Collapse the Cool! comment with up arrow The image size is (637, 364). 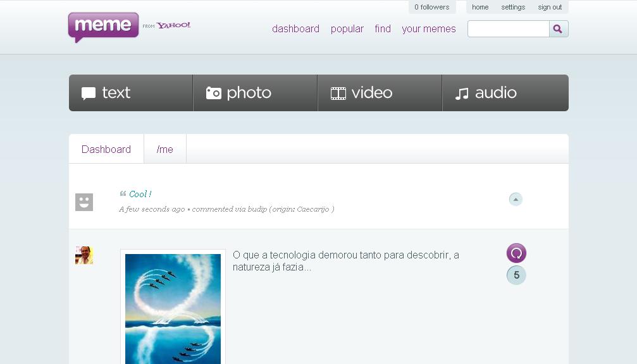pyautogui.click(x=516, y=200)
